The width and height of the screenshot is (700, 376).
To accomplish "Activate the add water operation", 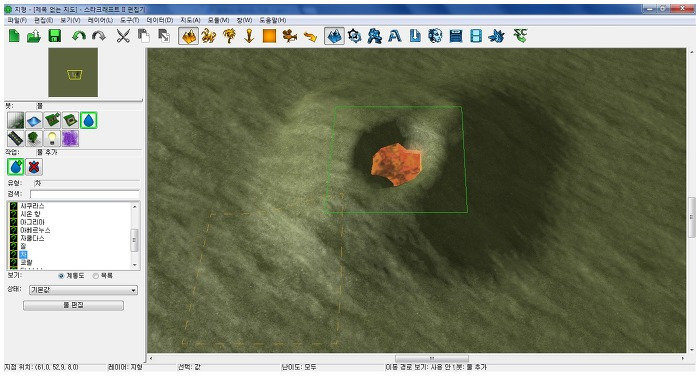I will 16,167.
